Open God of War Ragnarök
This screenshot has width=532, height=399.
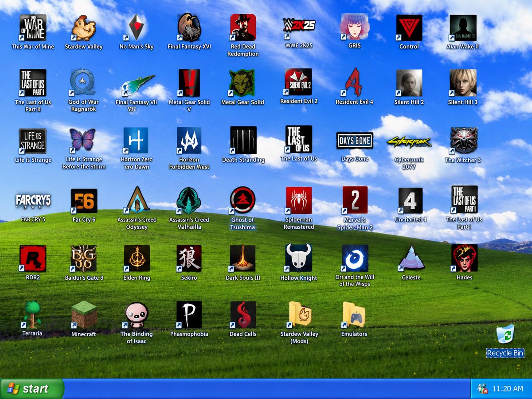[83, 82]
